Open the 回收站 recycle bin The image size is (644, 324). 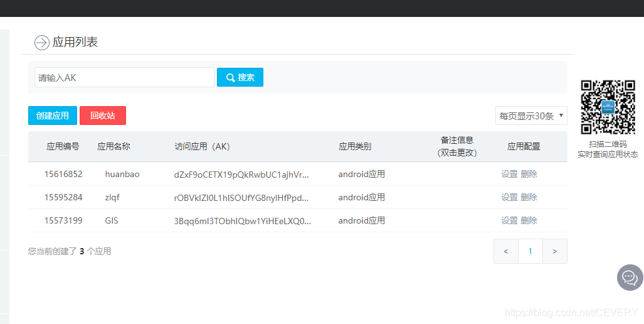[x=103, y=116]
